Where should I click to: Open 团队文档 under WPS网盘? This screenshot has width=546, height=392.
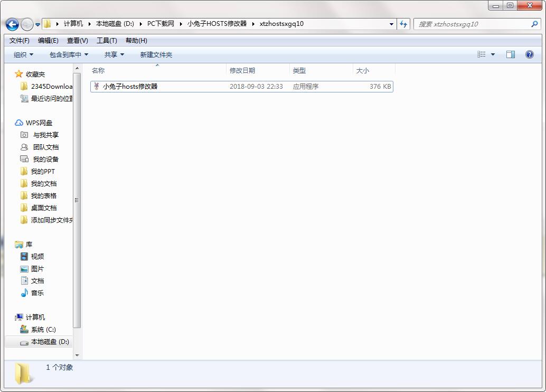pos(40,147)
